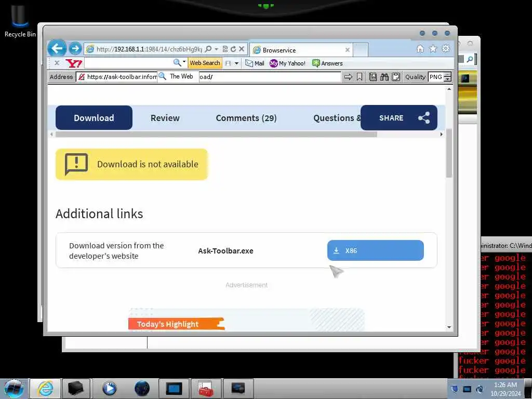
Task: Focus the Browservice Address URL field
Action: [x=208, y=77]
